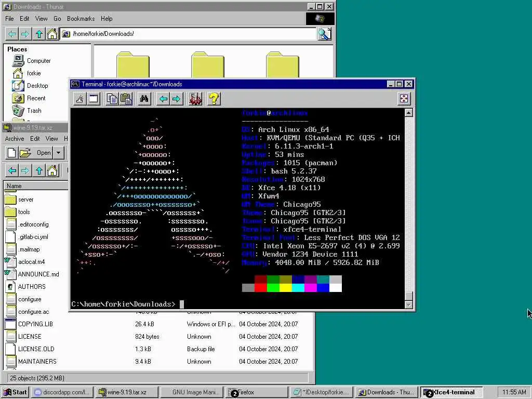
Task: Select MAINTAINERS file
Action: [x=37, y=362]
